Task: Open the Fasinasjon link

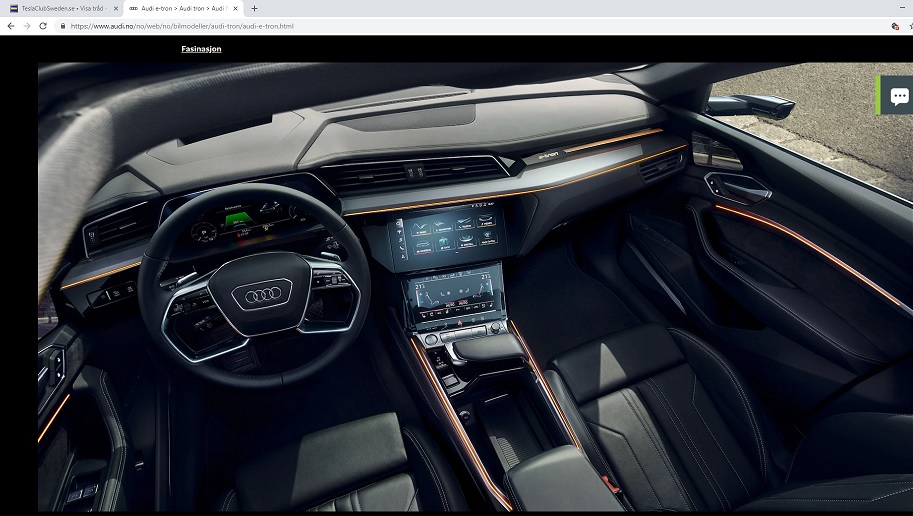Action: click(201, 49)
